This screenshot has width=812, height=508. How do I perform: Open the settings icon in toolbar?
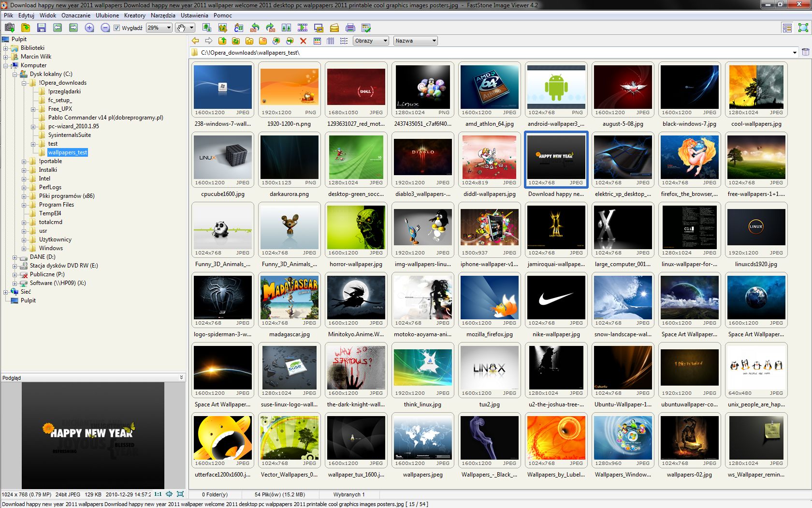click(x=366, y=28)
